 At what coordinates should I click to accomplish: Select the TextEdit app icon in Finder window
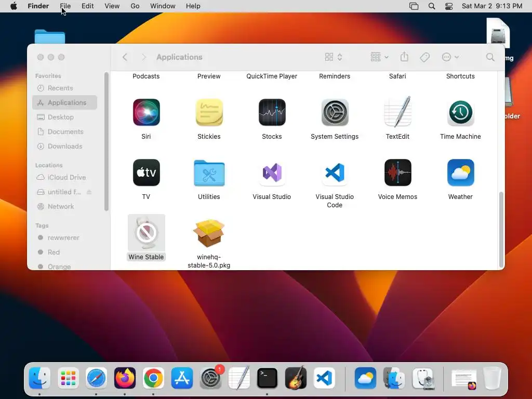[397, 112]
